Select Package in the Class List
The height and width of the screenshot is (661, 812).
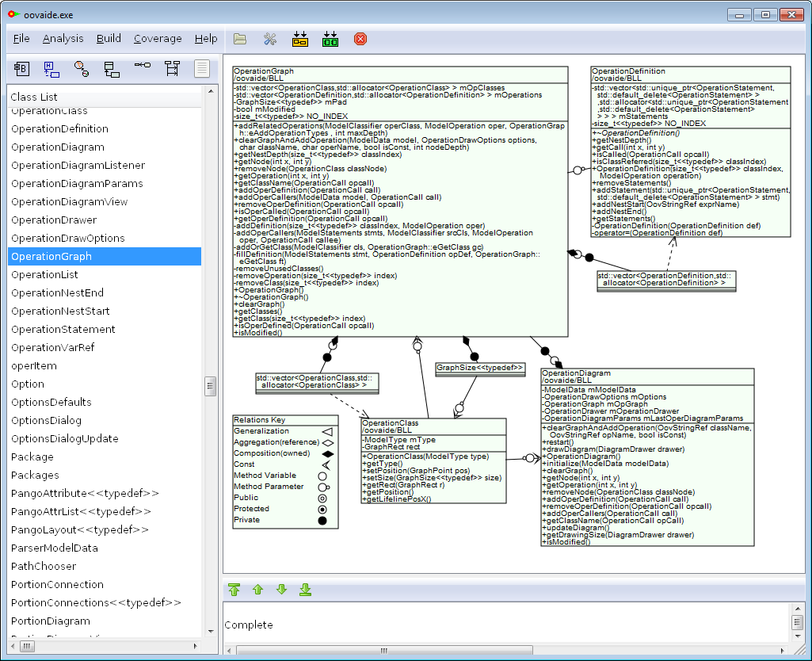coord(32,457)
